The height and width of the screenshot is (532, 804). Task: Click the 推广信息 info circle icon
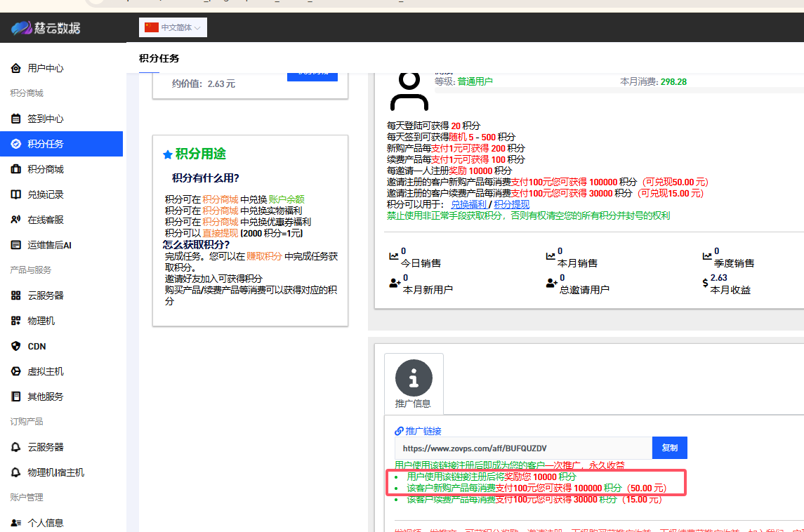point(414,378)
